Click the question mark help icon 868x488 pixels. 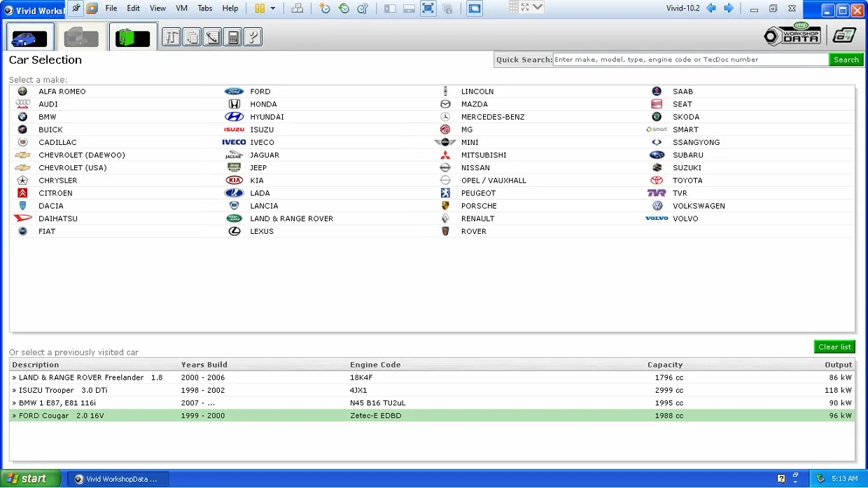click(x=253, y=37)
